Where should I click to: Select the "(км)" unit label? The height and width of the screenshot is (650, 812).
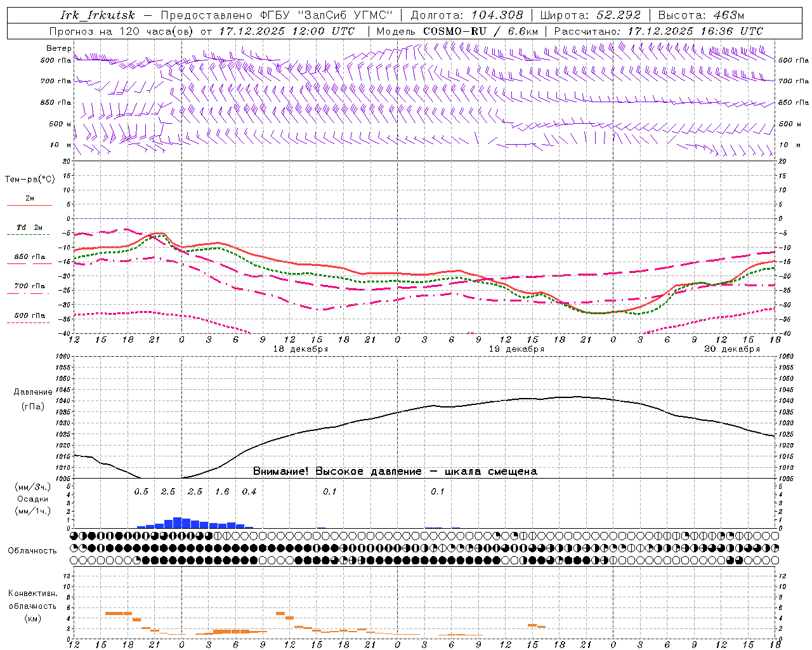(33, 618)
